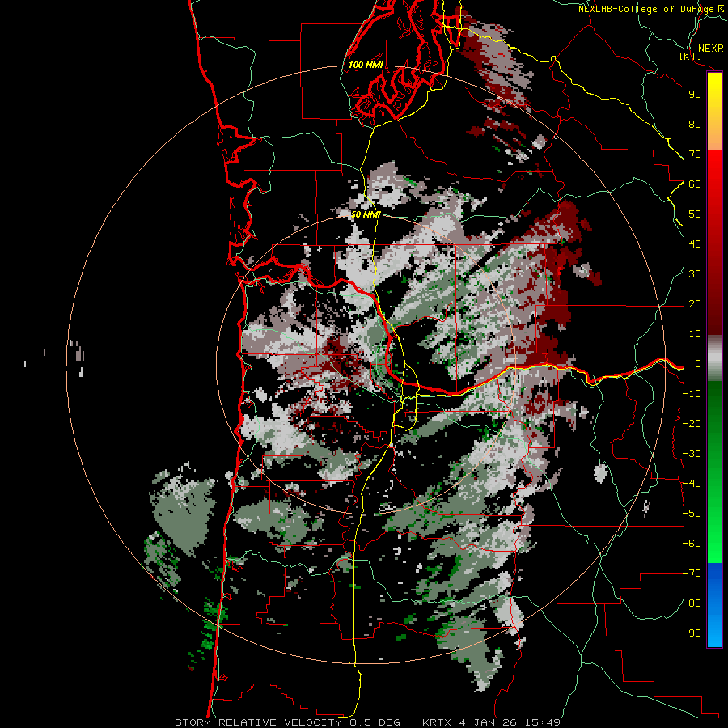Viewport: 728px width, 728px height.
Task: Click the positive 40 knot scale value
Action: [695, 243]
